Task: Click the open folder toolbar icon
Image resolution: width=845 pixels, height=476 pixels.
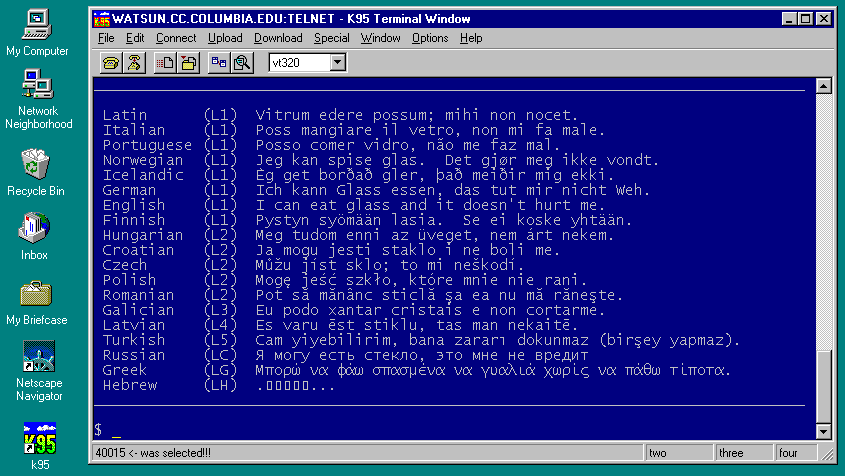Action: point(188,63)
